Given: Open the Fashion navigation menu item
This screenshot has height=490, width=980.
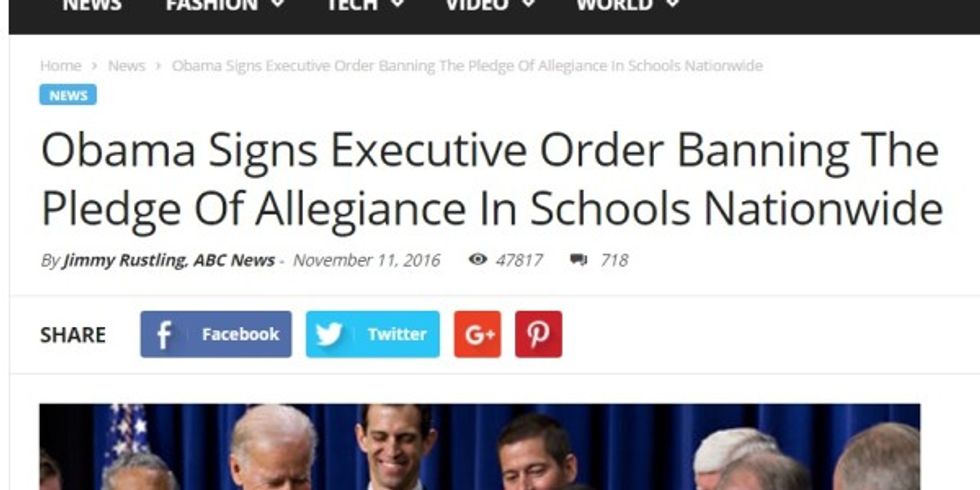Looking at the screenshot, I should pyautogui.click(x=212, y=5).
